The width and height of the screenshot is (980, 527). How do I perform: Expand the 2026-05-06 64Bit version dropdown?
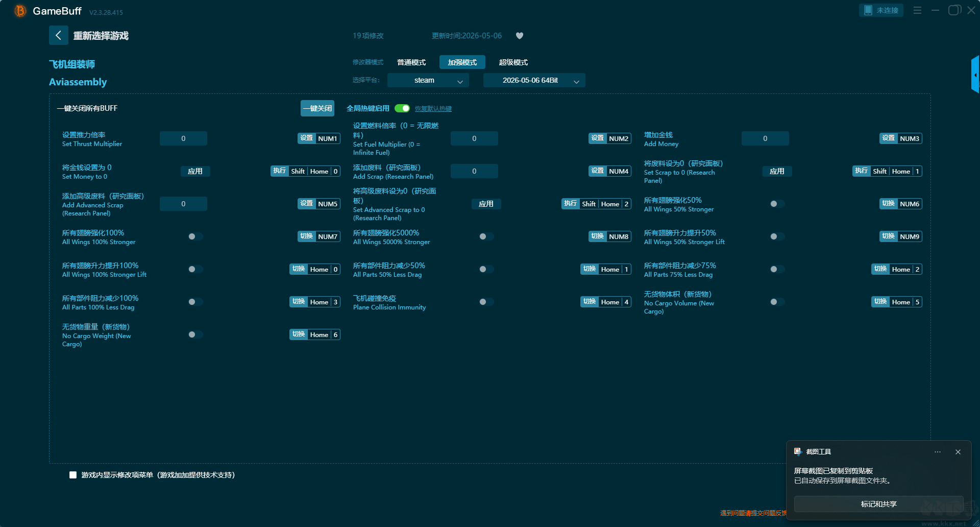(x=534, y=80)
